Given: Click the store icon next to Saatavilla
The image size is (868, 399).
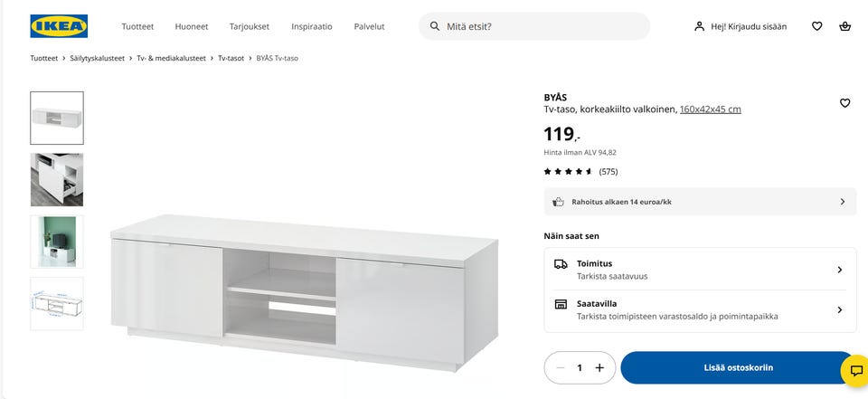Looking at the screenshot, I should click(x=561, y=304).
